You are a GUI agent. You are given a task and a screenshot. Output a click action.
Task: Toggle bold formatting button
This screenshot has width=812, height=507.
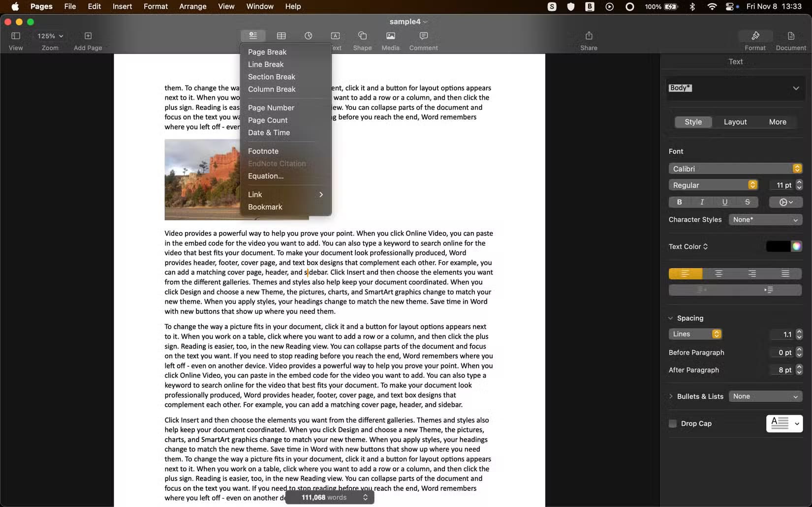click(x=680, y=202)
